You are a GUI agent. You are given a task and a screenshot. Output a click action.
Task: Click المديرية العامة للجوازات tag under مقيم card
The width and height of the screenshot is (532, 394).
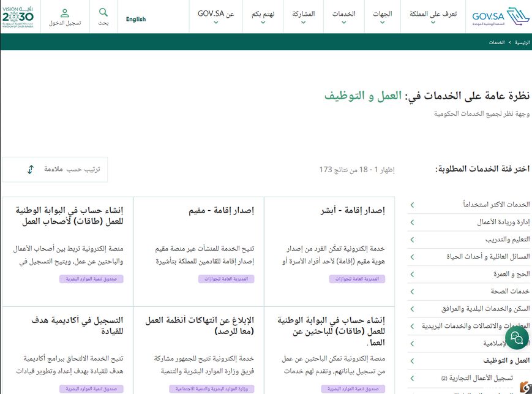tap(227, 279)
